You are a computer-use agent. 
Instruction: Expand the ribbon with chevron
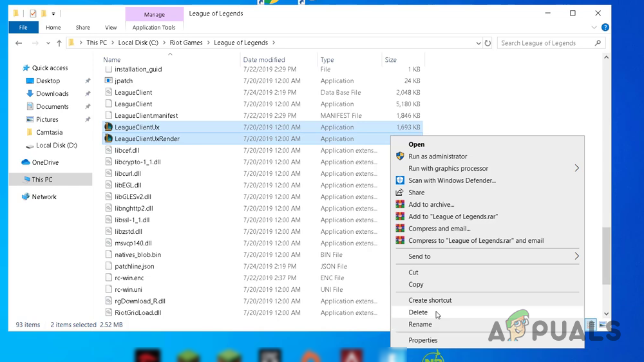594,28
